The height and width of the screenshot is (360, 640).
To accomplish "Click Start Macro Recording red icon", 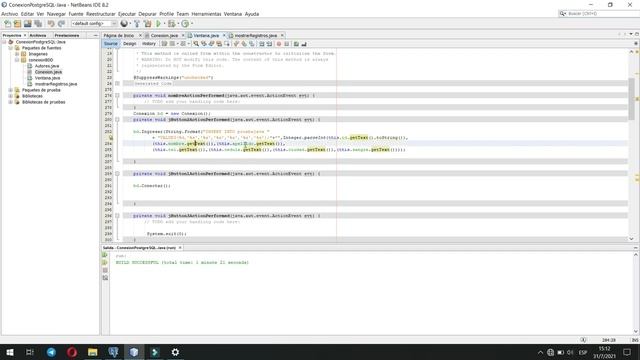I will click(x=279, y=44).
